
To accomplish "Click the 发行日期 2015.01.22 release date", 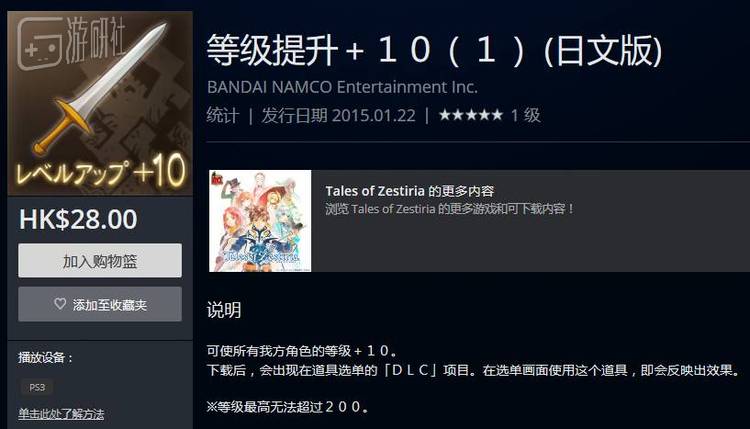I will click(x=338, y=115).
